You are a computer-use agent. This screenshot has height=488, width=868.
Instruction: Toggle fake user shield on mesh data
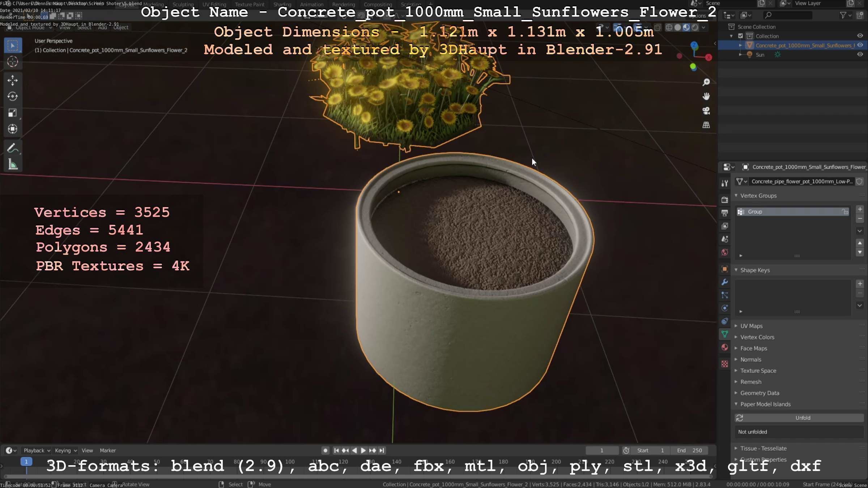860,181
